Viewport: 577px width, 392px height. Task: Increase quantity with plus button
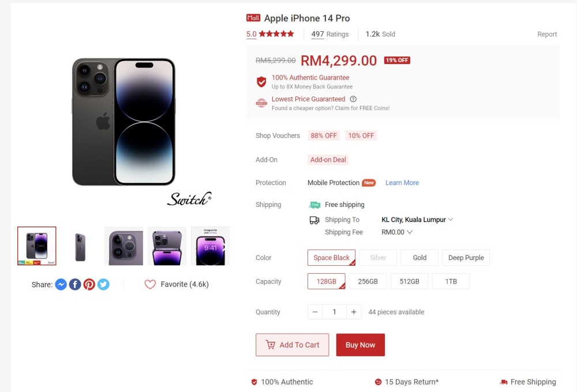coord(354,312)
